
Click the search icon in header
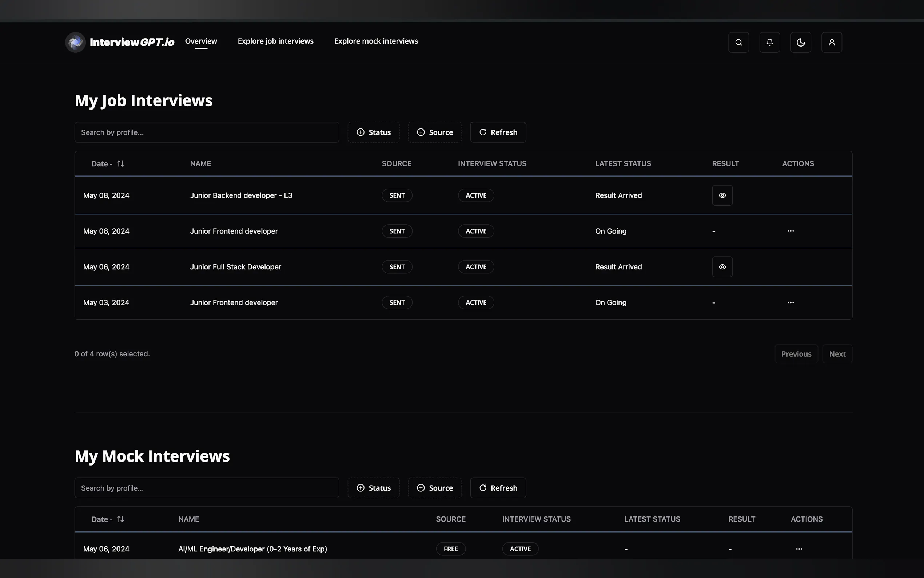pyautogui.click(x=738, y=43)
